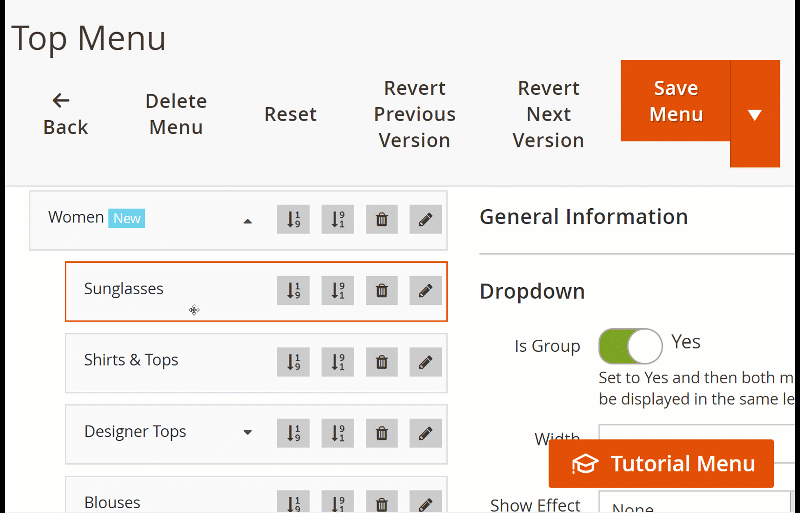Open the Tutorial Menu
This screenshot has width=800, height=513.
662,464
